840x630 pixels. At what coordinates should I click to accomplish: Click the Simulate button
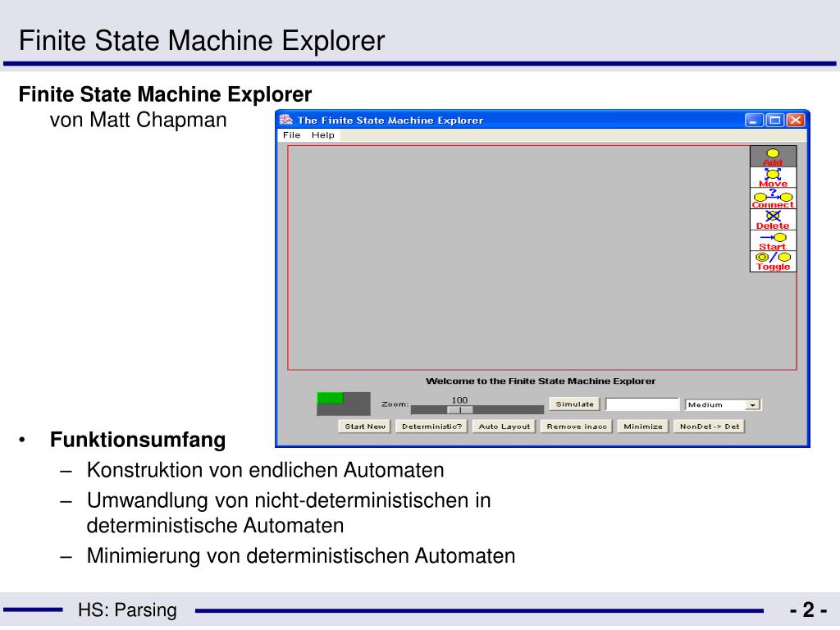[574, 404]
